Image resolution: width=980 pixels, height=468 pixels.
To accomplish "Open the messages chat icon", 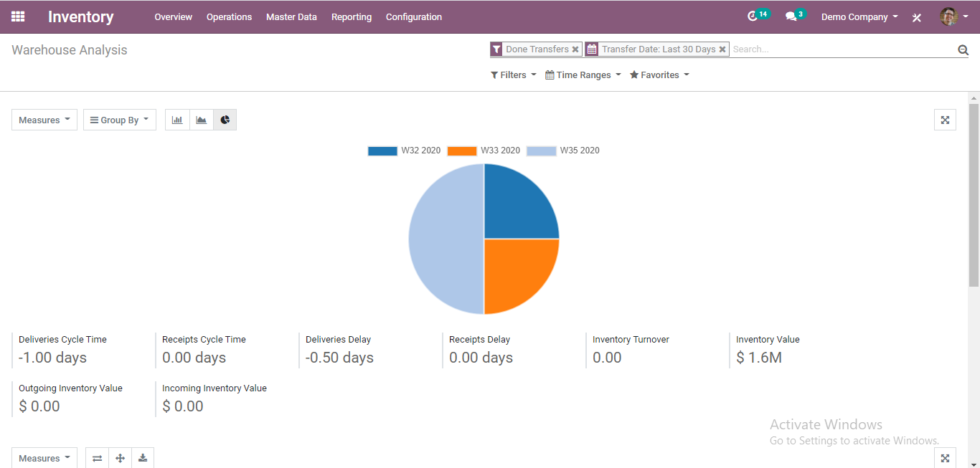I will 791,16.
